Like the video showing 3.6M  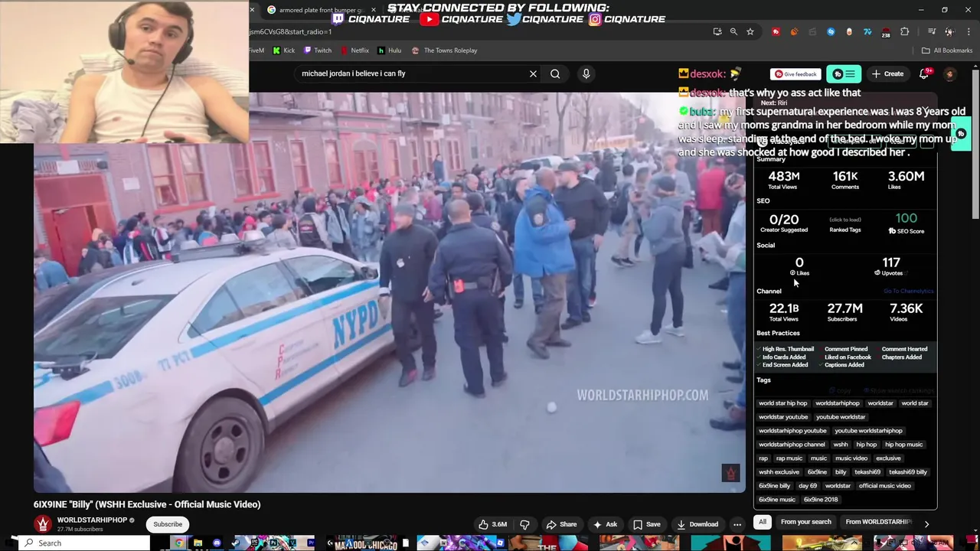pos(493,524)
